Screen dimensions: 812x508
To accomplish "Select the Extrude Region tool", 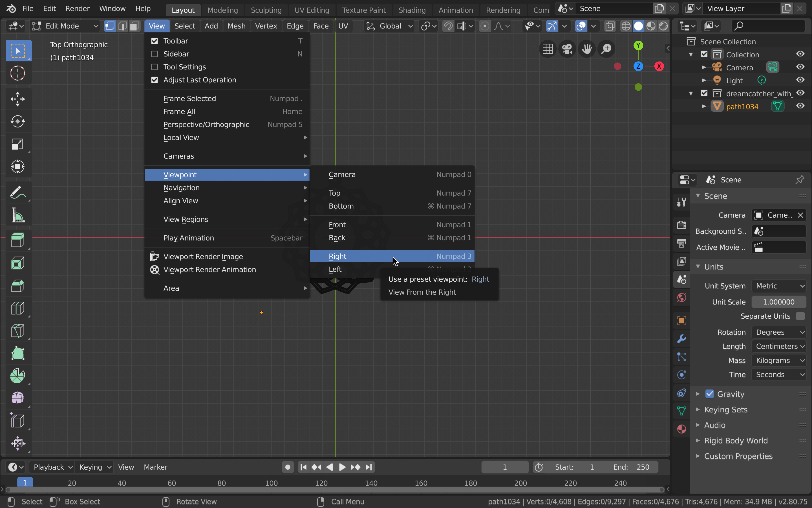I will (x=18, y=240).
